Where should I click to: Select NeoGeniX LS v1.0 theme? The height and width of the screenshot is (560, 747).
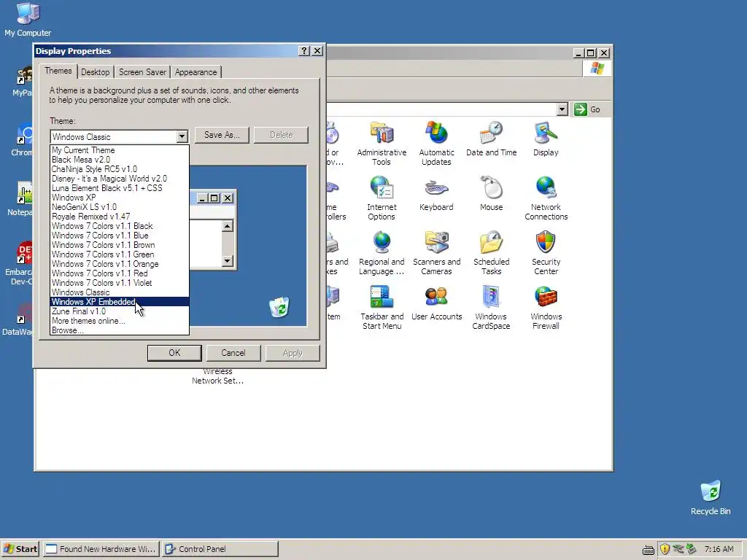coord(120,207)
